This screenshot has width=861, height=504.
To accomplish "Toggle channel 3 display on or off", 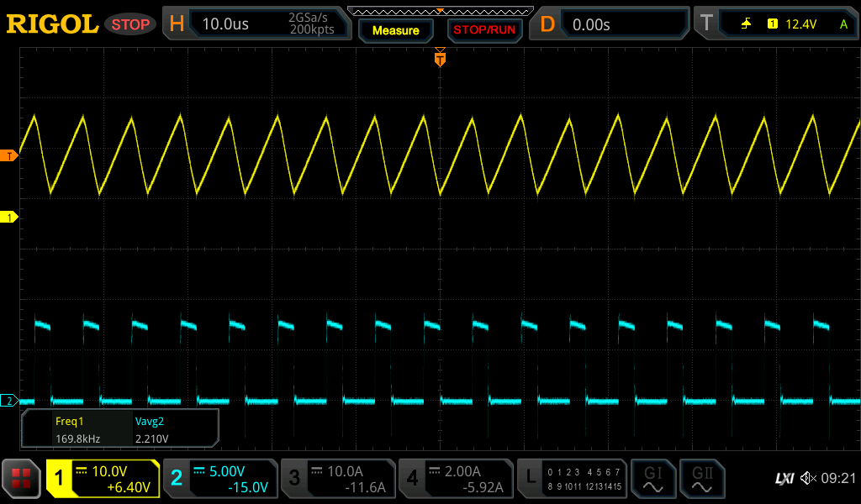I will point(296,479).
